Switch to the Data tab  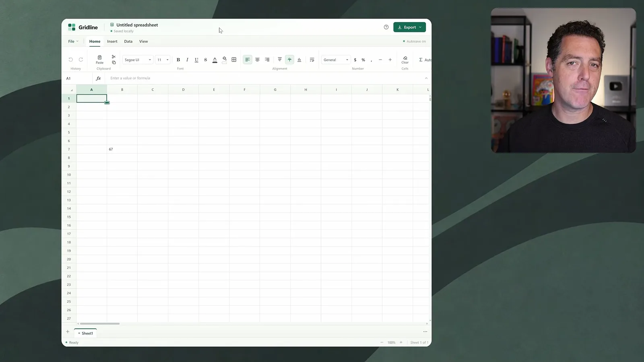click(x=128, y=41)
